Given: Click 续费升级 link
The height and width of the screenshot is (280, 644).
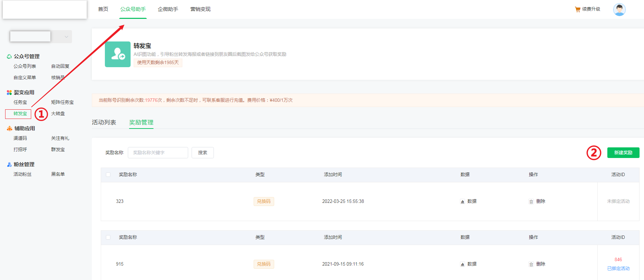Looking at the screenshot, I should pyautogui.click(x=591, y=9).
